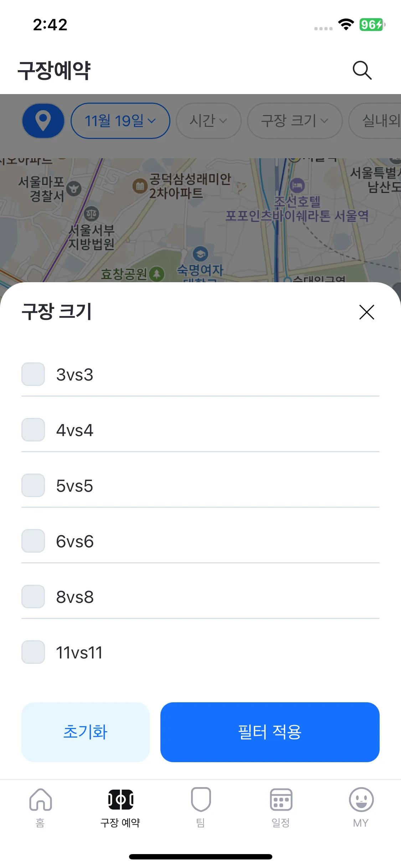This screenshot has height=868, width=401.
Task: Apply filters with 필터 적용 button
Action: pos(270,732)
